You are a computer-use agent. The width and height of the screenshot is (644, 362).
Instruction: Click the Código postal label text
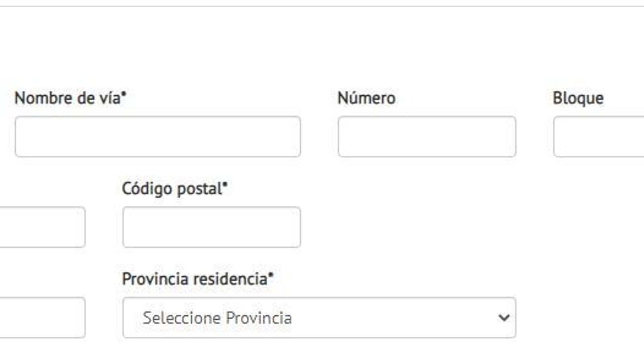pyautogui.click(x=172, y=187)
